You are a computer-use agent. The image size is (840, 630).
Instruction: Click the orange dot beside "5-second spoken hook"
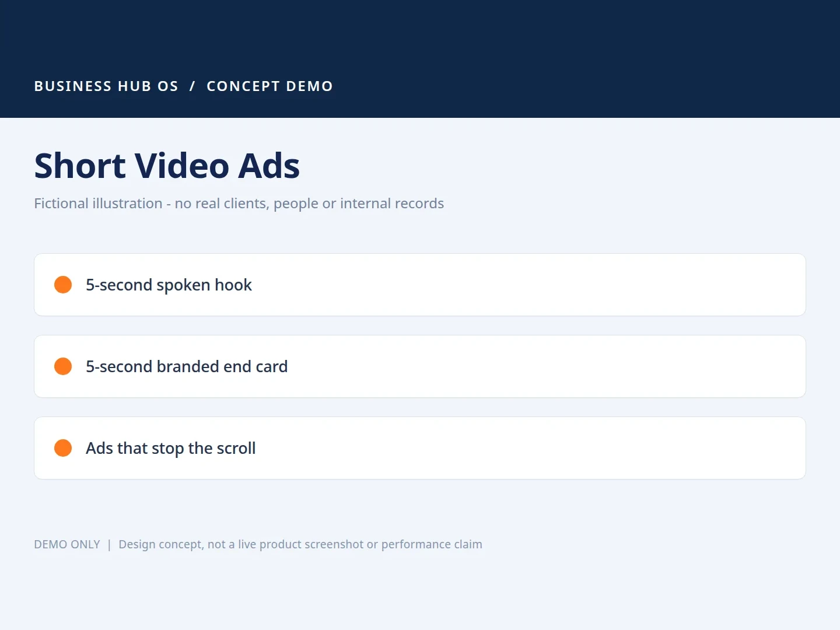coord(63,285)
